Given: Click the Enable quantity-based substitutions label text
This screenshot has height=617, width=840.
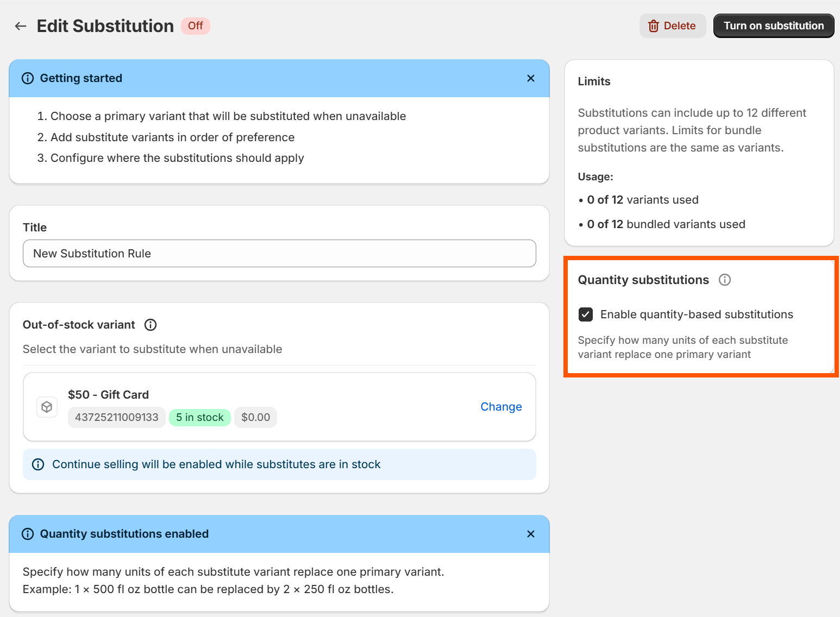Looking at the screenshot, I should click(x=696, y=314).
